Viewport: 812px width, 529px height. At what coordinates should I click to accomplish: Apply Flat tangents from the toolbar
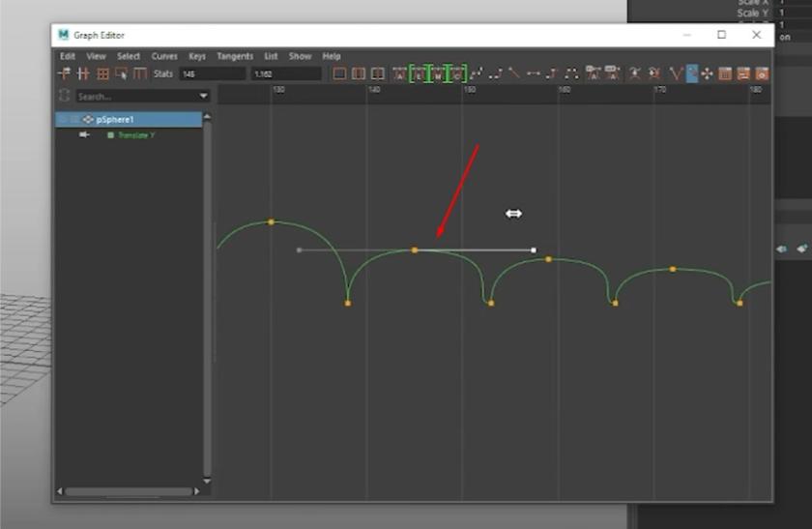coord(534,73)
